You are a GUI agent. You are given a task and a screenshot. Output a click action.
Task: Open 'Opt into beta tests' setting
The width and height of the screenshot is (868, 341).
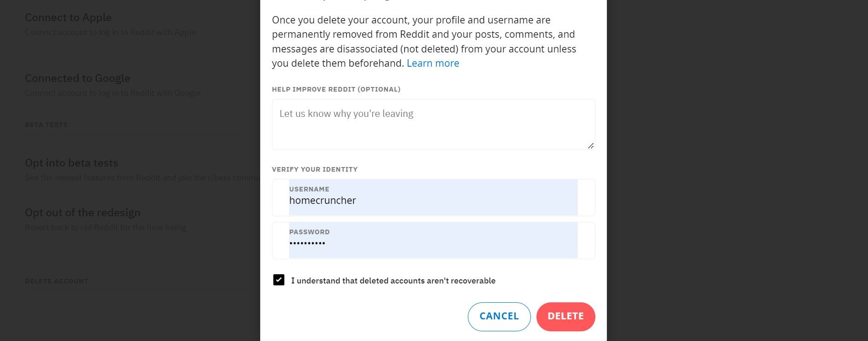point(71,162)
